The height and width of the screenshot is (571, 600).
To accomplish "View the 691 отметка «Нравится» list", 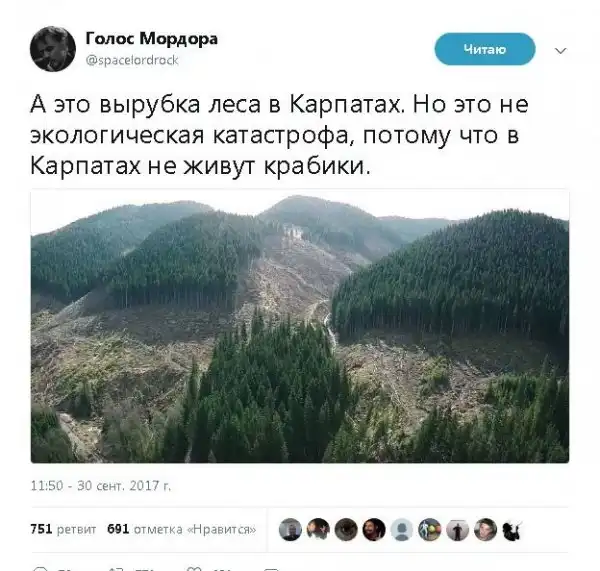I will (182, 529).
